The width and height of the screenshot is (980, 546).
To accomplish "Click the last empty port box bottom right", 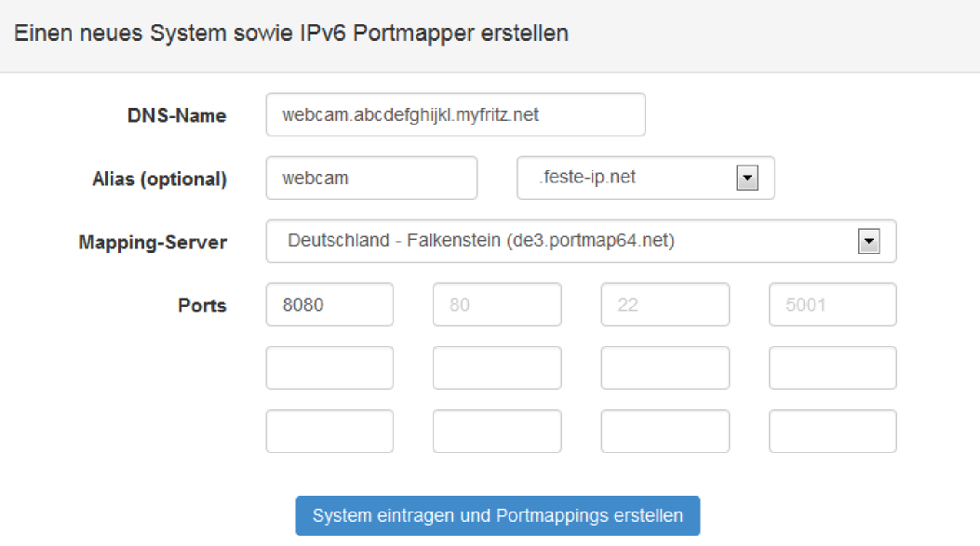I will [831, 430].
